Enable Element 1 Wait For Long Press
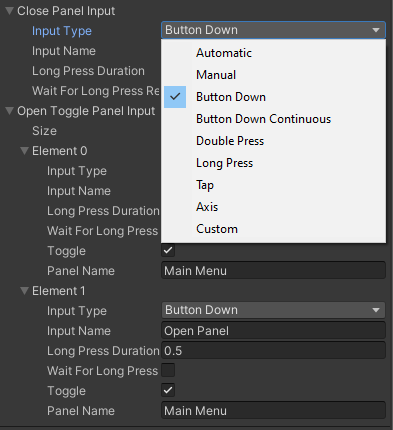 (x=168, y=370)
